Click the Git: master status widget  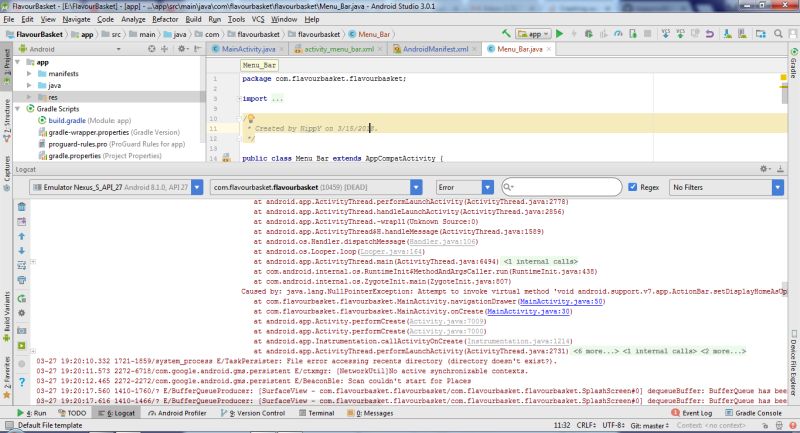649,425
